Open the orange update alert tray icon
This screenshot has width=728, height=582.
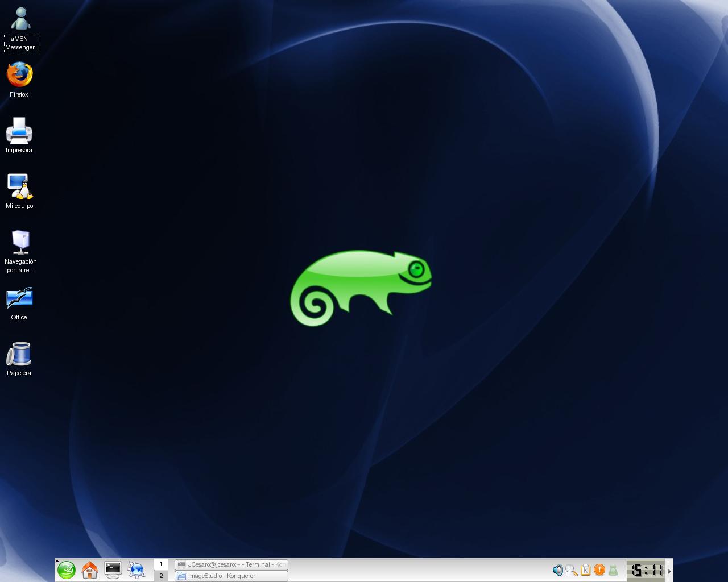tap(599, 569)
